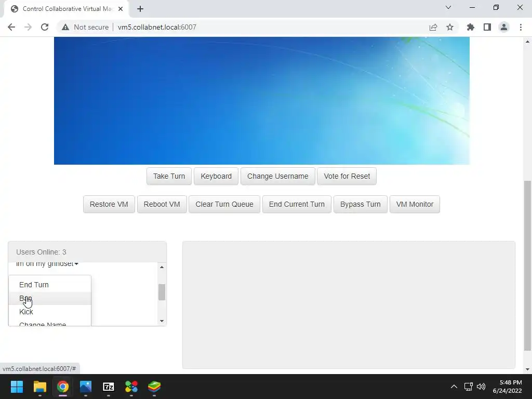Image resolution: width=532 pixels, height=399 pixels.
Task: Toggle the username dropdown caret in user list
Action: pyautogui.click(x=76, y=264)
